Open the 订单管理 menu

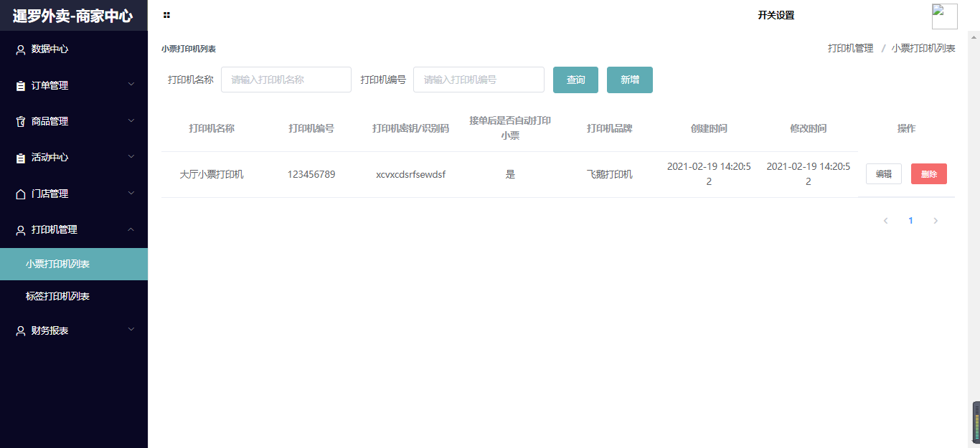point(74,85)
